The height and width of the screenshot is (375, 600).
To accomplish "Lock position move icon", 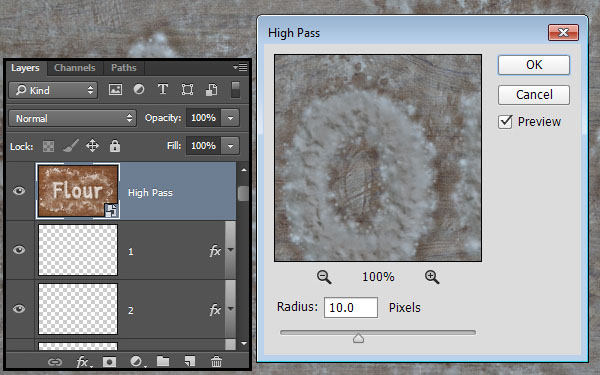I will click(92, 146).
